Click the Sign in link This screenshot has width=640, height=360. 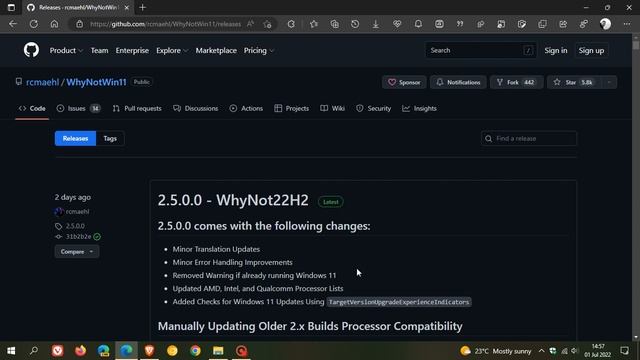[556, 51]
